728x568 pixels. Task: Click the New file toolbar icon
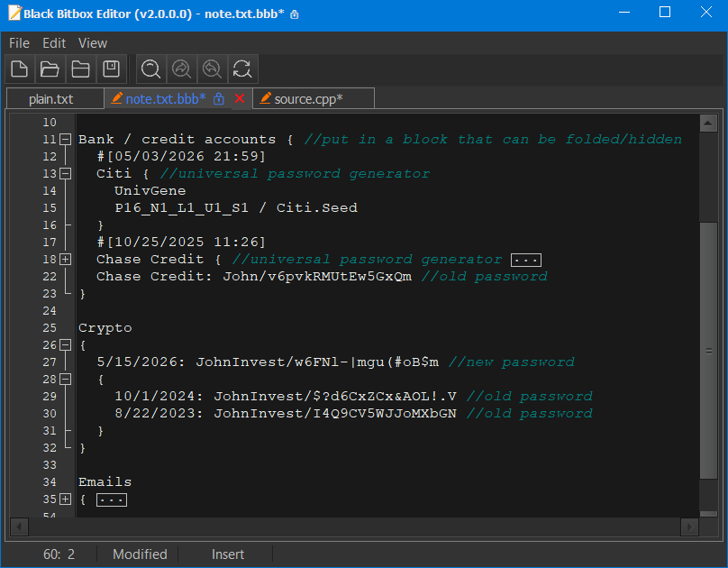(20, 69)
